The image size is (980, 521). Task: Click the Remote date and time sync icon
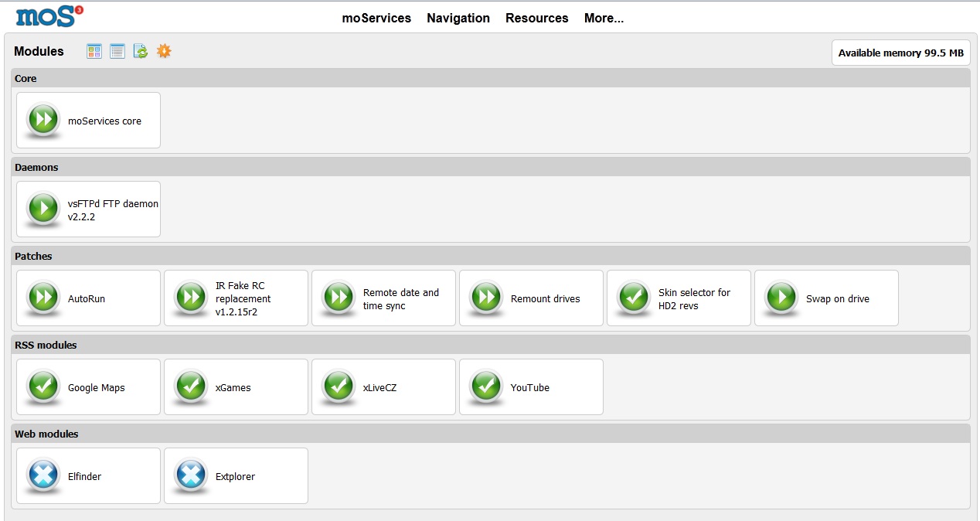coord(339,298)
